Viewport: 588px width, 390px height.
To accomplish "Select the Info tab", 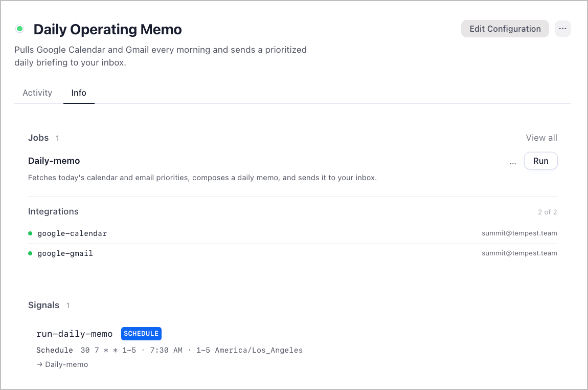I will click(x=79, y=93).
